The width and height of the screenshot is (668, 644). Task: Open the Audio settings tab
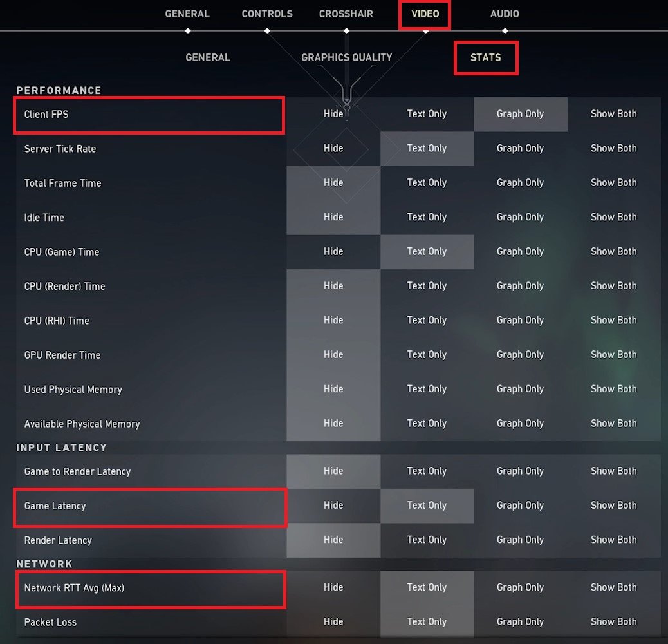pos(505,14)
